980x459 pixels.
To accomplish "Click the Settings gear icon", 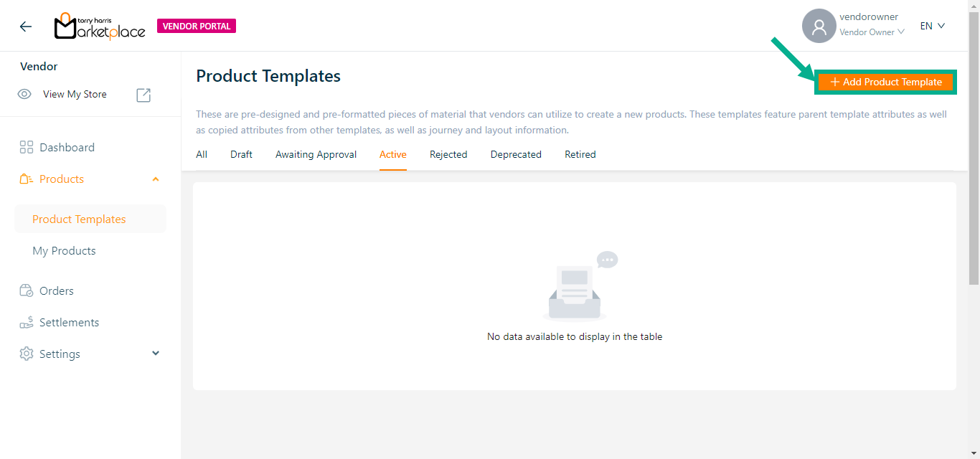I will 27,354.
